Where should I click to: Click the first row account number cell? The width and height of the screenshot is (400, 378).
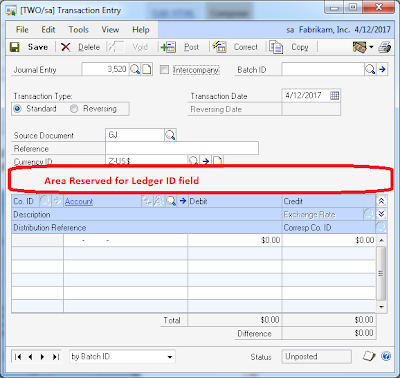click(125, 240)
